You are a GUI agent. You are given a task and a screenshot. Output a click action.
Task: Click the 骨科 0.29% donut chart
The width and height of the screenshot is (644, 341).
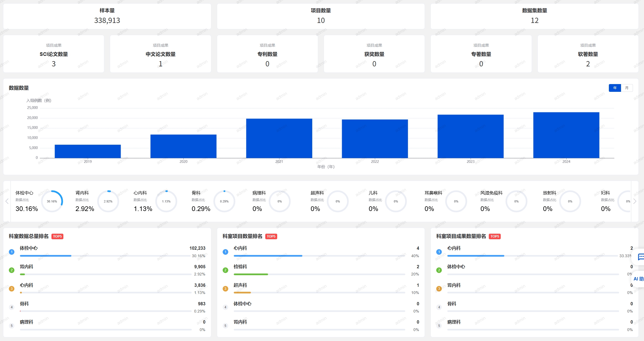224,201
